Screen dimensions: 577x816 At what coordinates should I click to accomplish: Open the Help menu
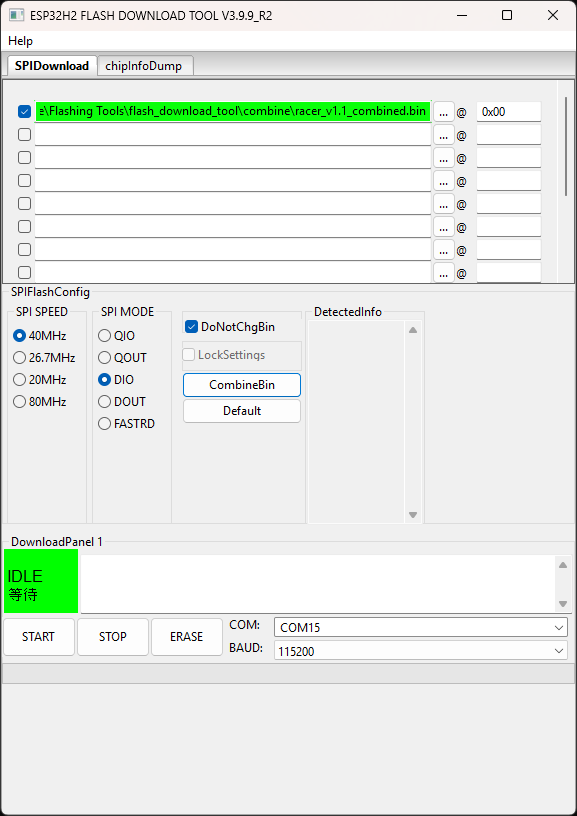click(20, 41)
